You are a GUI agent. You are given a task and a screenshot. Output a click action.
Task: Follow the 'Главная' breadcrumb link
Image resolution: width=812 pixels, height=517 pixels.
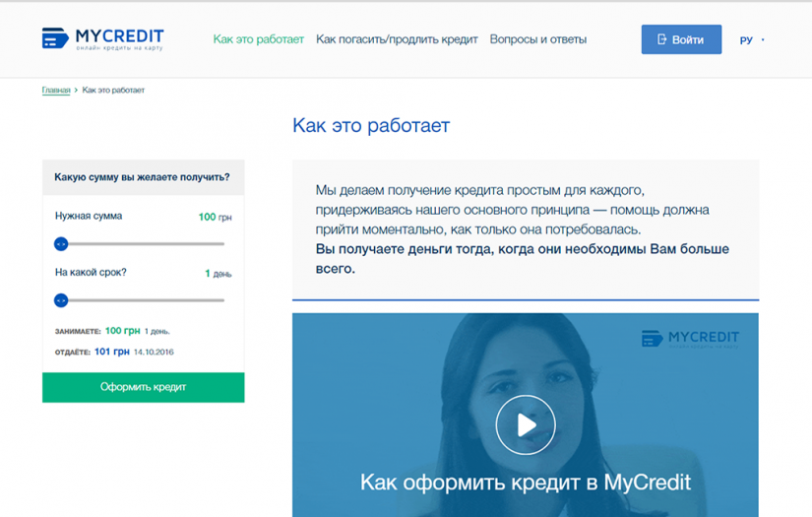click(x=56, y=91)
